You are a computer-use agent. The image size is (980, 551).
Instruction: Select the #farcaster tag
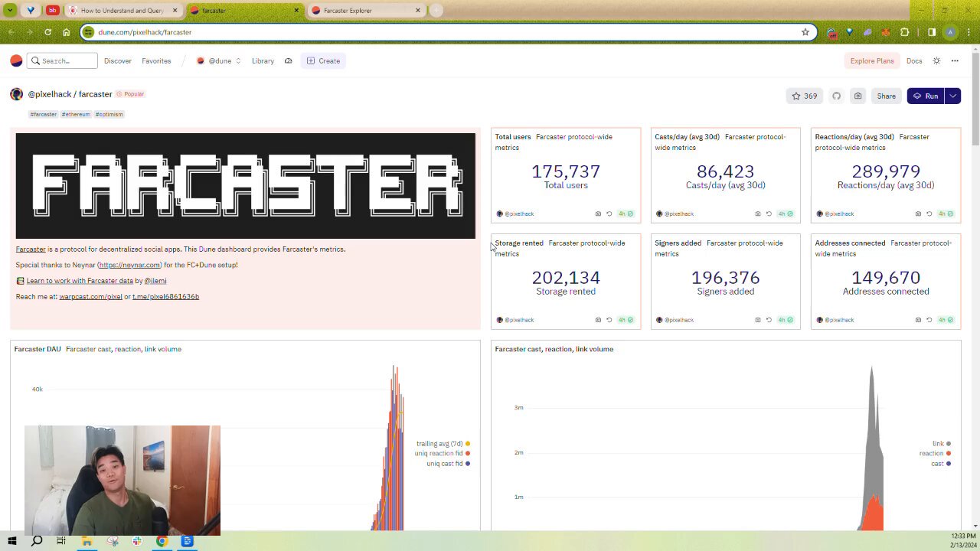click(x=44, y=114)
